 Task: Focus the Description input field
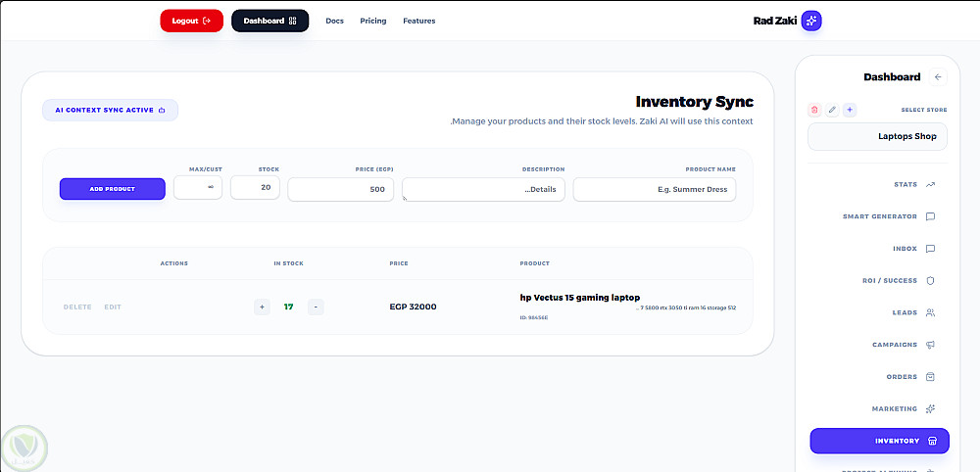483,189
